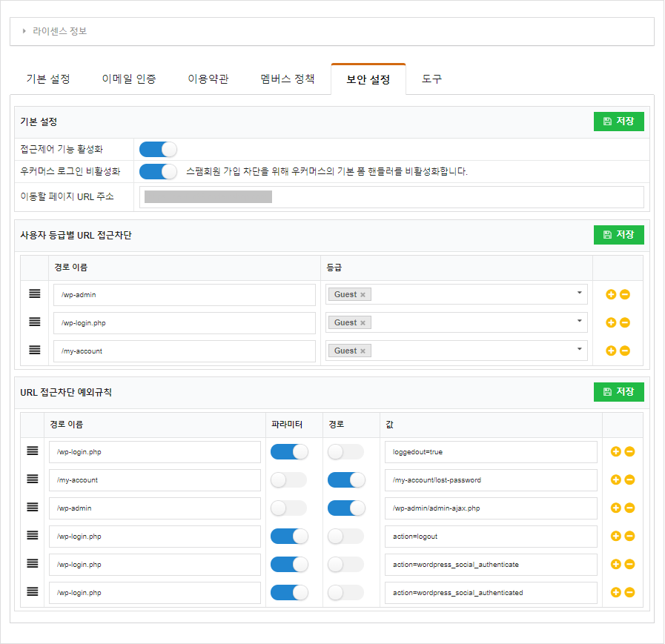Click the 이동할 페이지 URL 주소 field
The image size is (665, 644).
pyautogui.click(x=391, y=196)
